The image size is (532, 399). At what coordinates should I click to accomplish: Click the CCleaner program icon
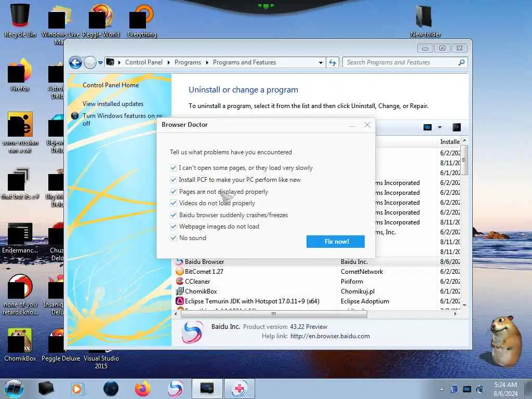(179, 281)
